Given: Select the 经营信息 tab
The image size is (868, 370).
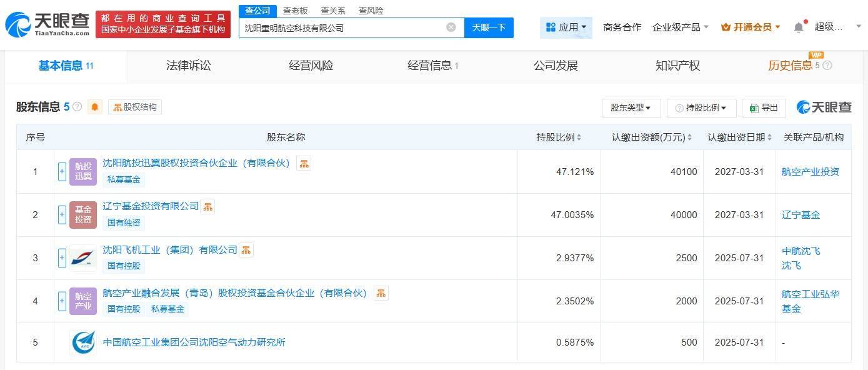Looking at the screenshot, I should tap(433, 66).
